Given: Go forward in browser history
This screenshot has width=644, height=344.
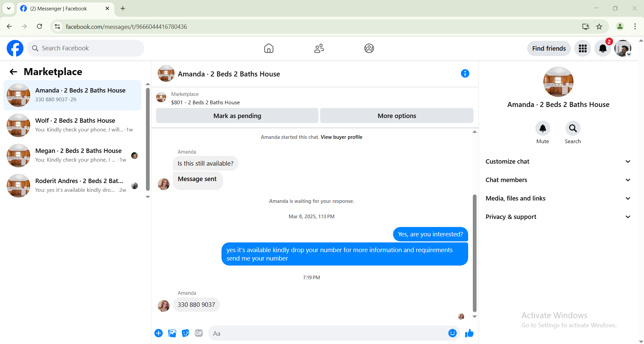Looking at the screenshot, I should (24, 26).
